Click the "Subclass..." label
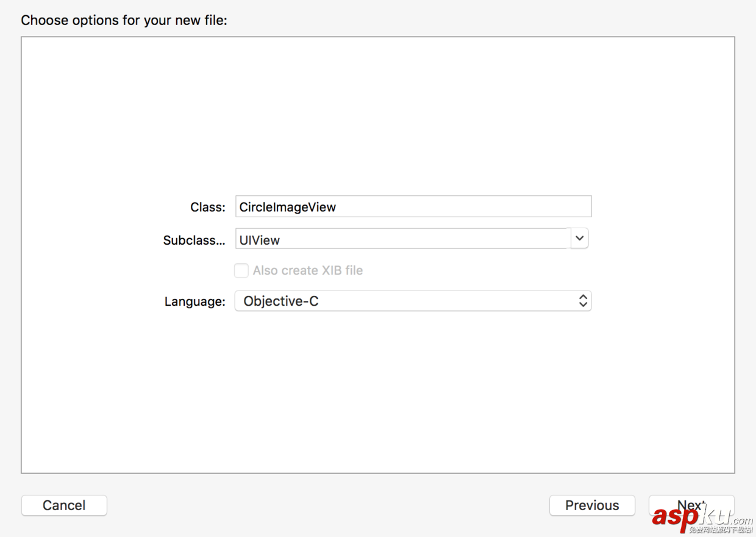 click(194, 240)
